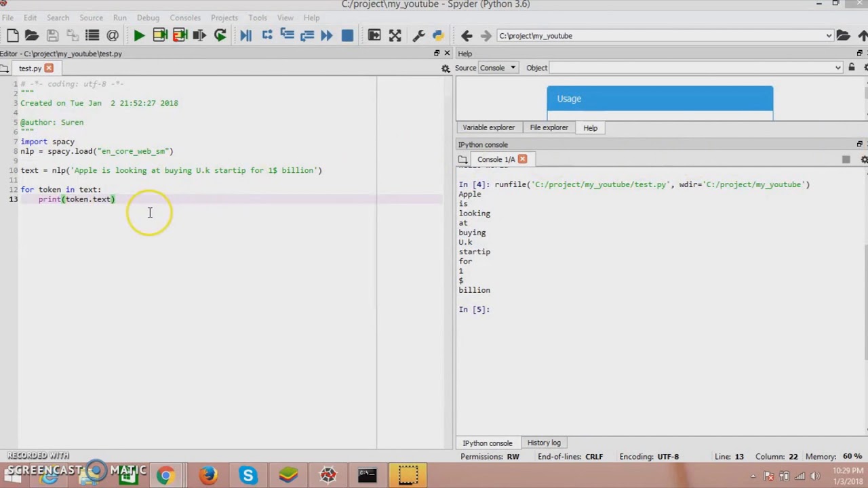Expand the working directory path dropdown
Image resolution: width=868 pixels, height=488 pixels.
coord(829,36)
